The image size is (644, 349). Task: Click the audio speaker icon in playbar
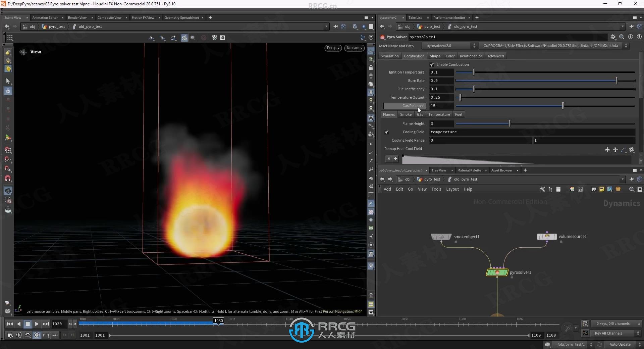[19, 335]
